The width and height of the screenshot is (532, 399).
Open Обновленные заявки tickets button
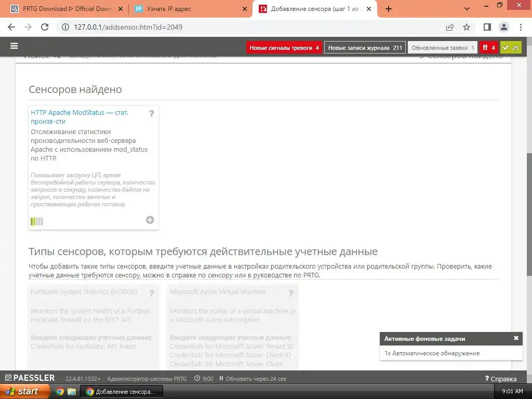443,48
